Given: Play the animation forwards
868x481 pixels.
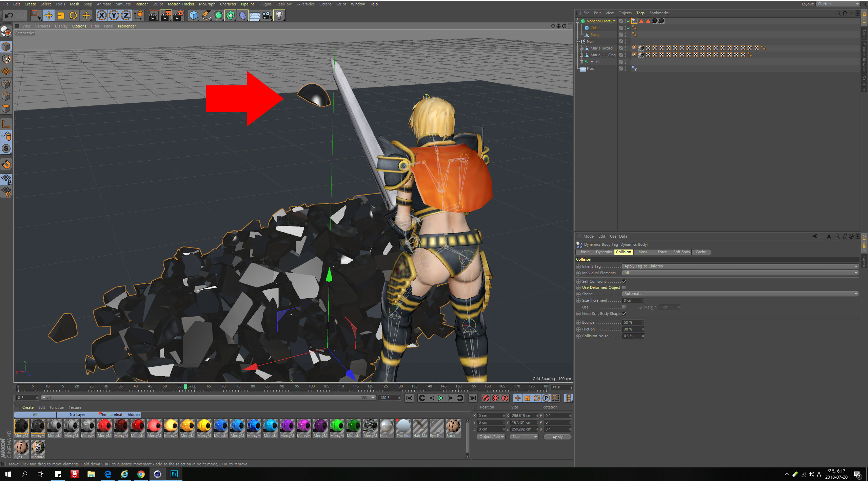Looking at the screenshot, I should coord(441,398).
